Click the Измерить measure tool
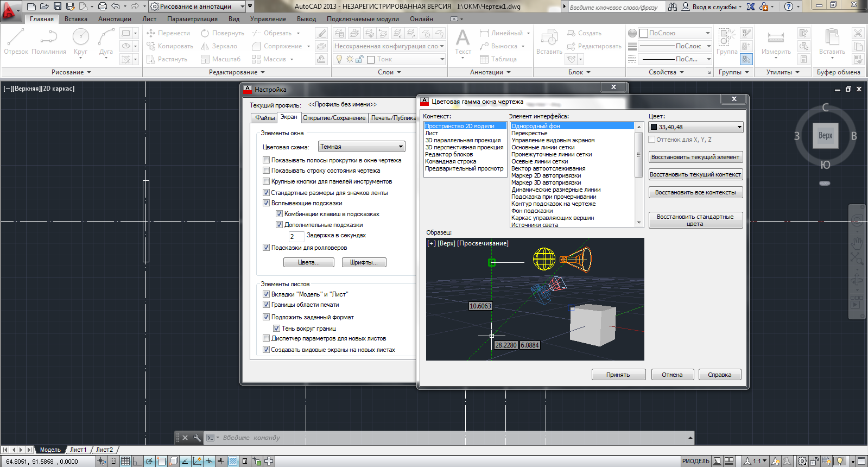The width and height of the screenshot is (868, 467). coord(776,42)
